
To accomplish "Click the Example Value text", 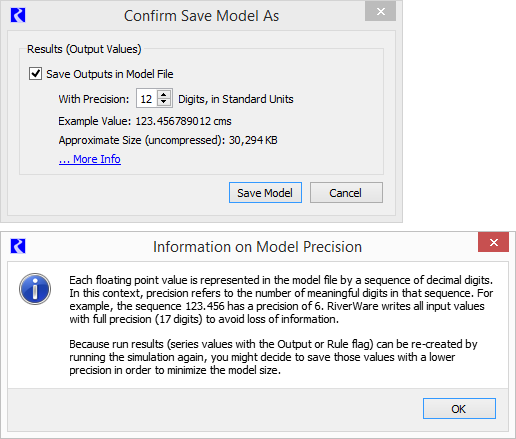I will tap(145, 121).
